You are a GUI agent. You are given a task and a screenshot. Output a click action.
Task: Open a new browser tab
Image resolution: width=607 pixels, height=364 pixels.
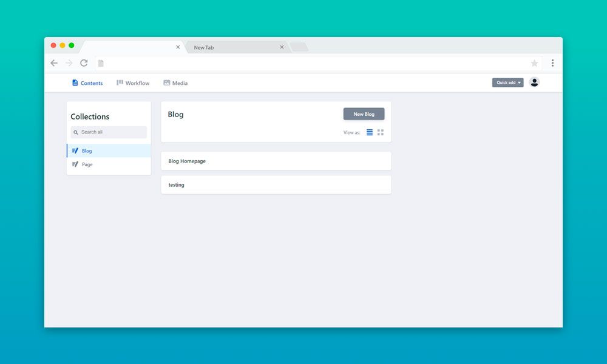click(299, 47)
